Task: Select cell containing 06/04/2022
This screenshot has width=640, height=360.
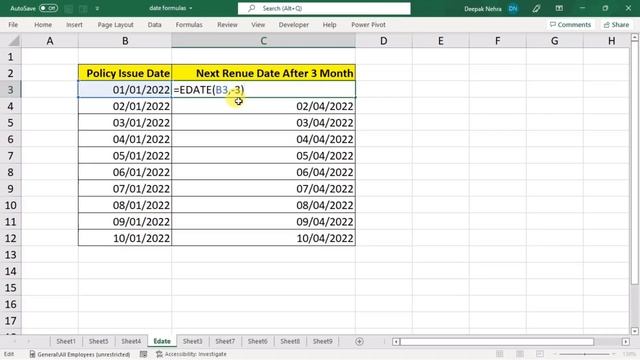Action: (264, 172)
